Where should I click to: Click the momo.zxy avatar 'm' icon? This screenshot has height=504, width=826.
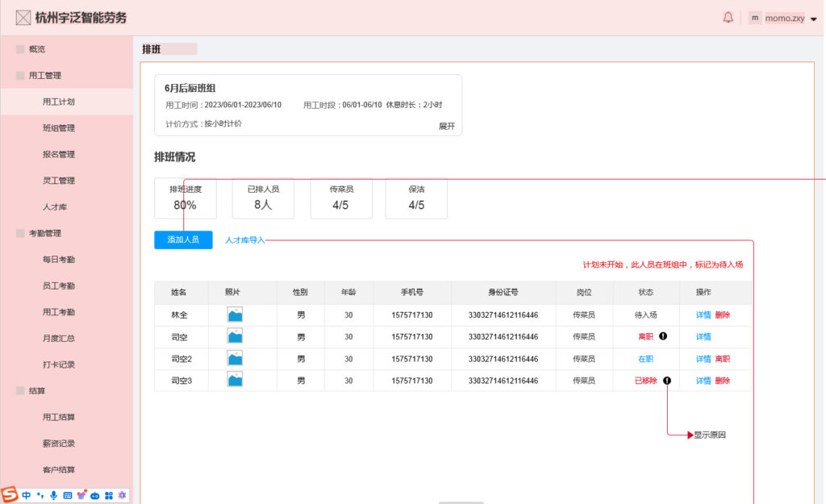pyautogui.click(x=755, y=18)
